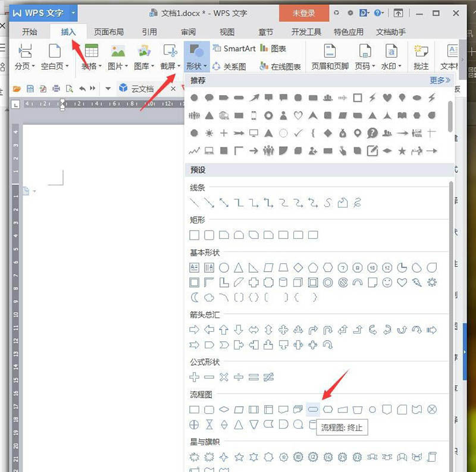Screen dimensions: 476x472
Task: Open the 开始 ribbon tab
Action: 29,32
